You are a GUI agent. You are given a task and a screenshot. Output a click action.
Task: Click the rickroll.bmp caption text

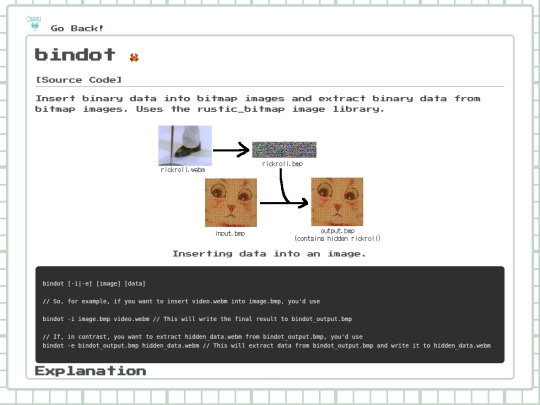282,164
